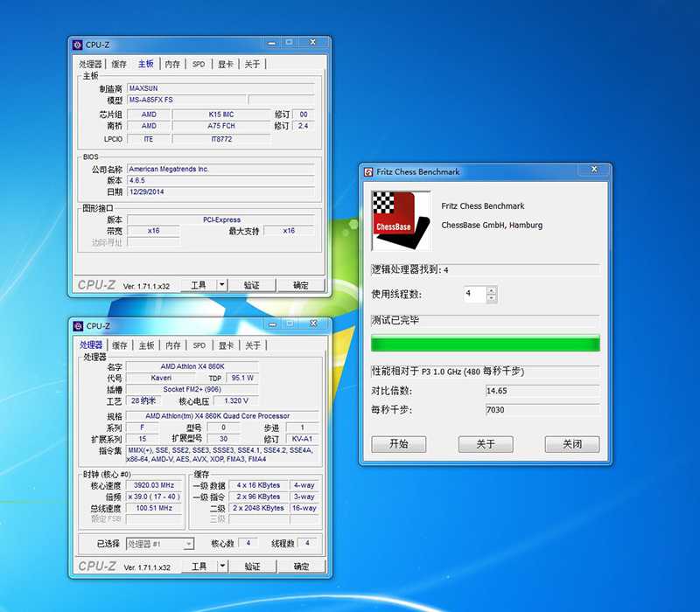Click MAXSUN manufacturer value
Viewport: 700px width, 612px height.
click(x=220, y=88)
